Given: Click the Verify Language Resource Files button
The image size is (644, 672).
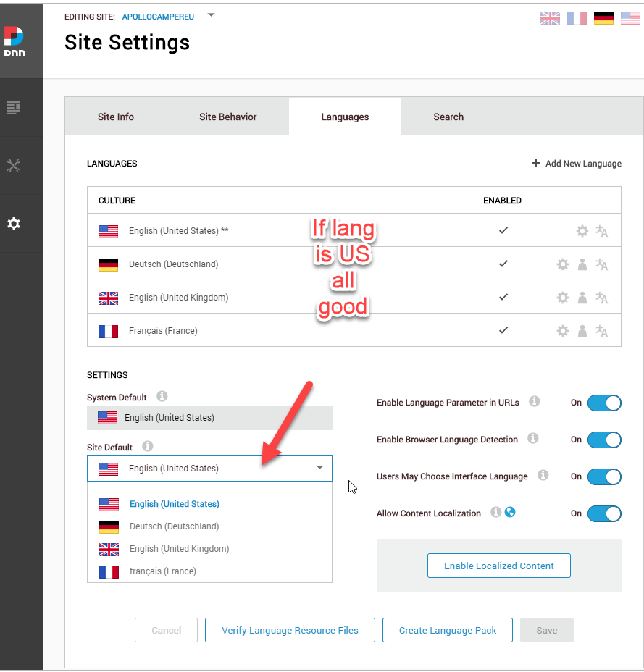Looking at the screenshot, I should (x=289, y=630).
